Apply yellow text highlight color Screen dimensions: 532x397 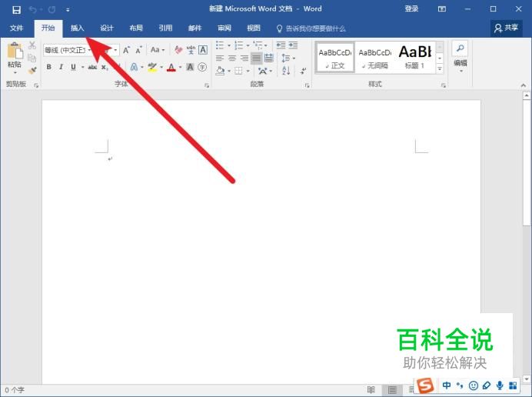(153, 67)
